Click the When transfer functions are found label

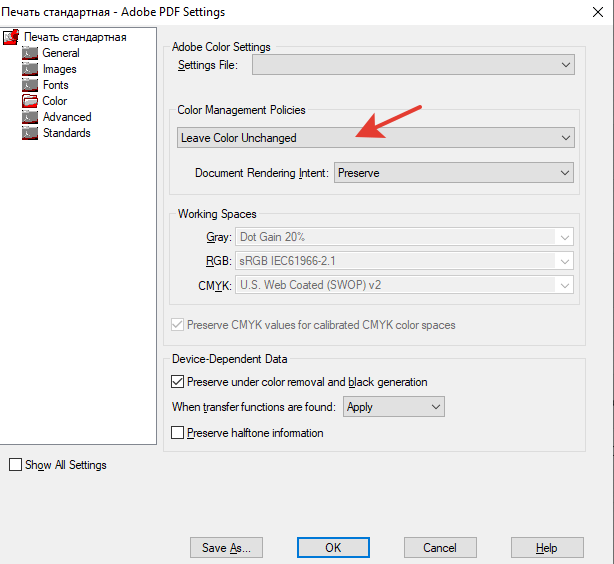pyautogui.click(x=254, y=407)
